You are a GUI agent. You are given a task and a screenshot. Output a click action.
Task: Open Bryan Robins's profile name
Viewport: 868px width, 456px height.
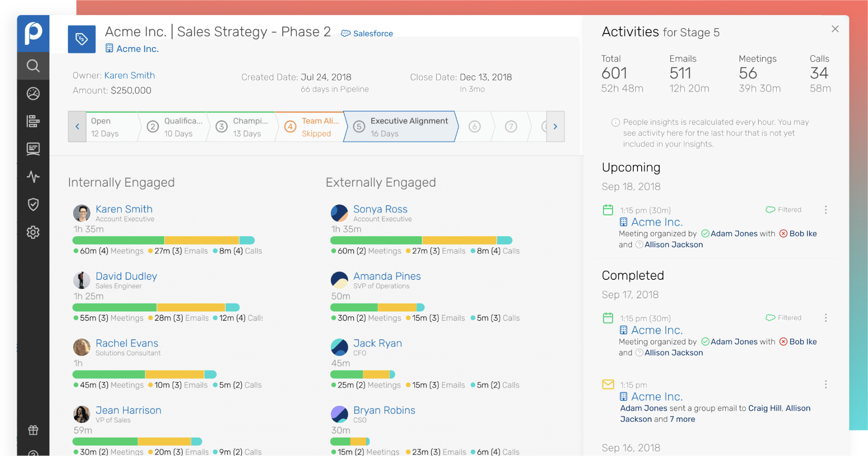tap(384, 410)
